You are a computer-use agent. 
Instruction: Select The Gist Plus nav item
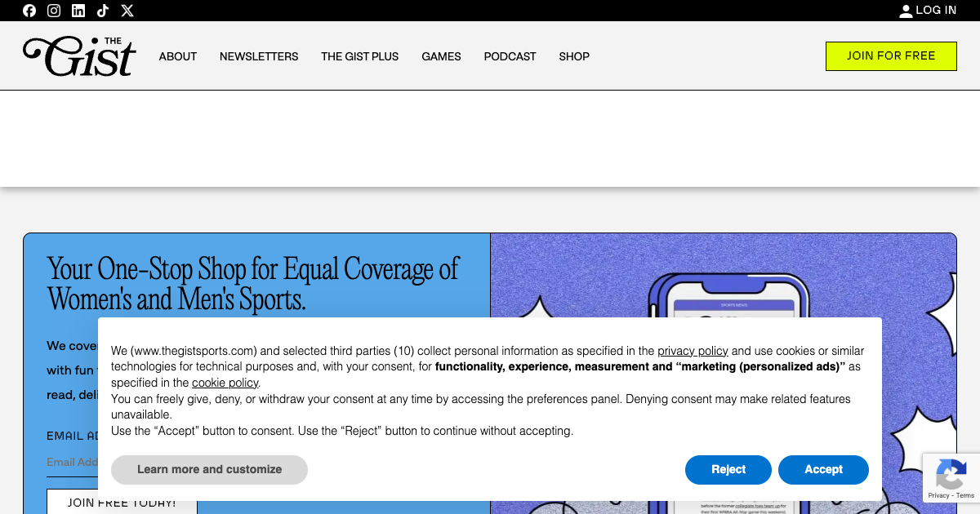[359, 56]
